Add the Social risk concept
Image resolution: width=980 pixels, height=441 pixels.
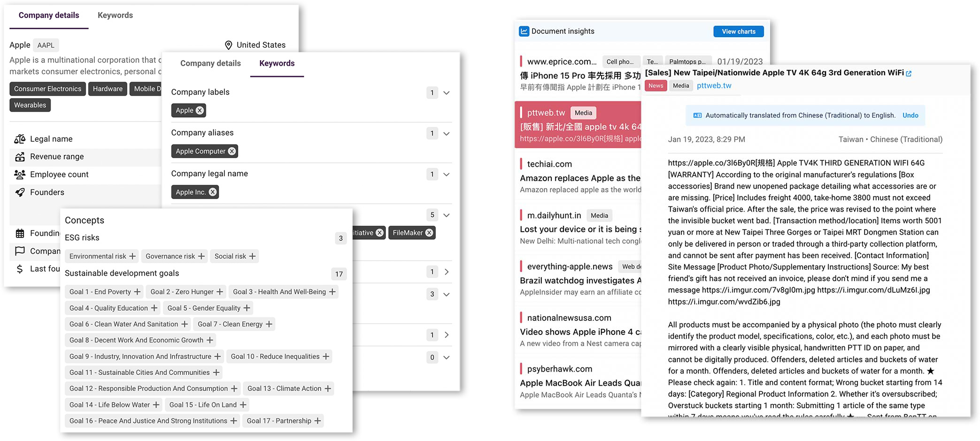click(x=253, y=256)
